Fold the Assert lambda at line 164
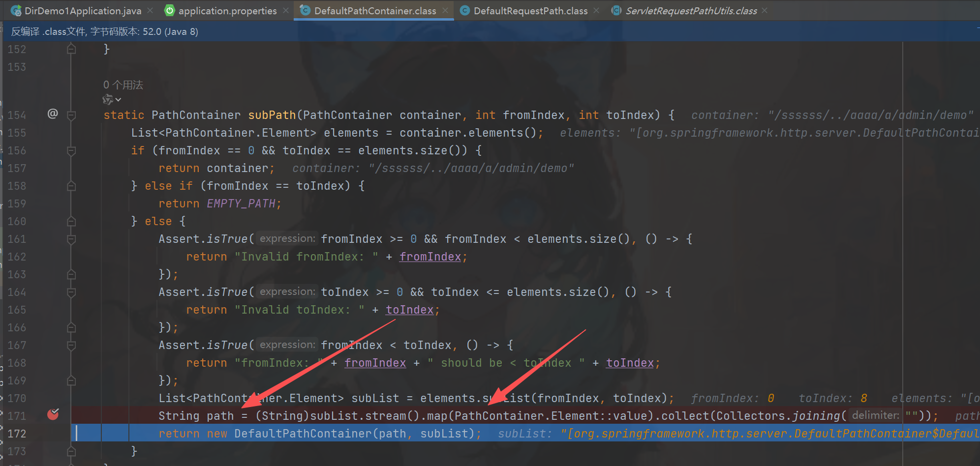This screenshot has width=980, height=466. (x=71, y=292)
